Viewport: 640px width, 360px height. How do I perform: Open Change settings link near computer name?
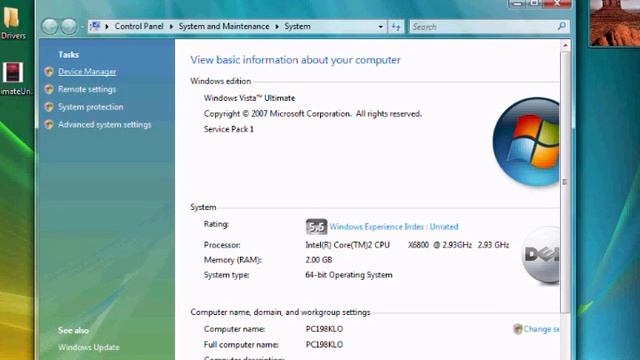pyautogui.click(x=542, y=329)
